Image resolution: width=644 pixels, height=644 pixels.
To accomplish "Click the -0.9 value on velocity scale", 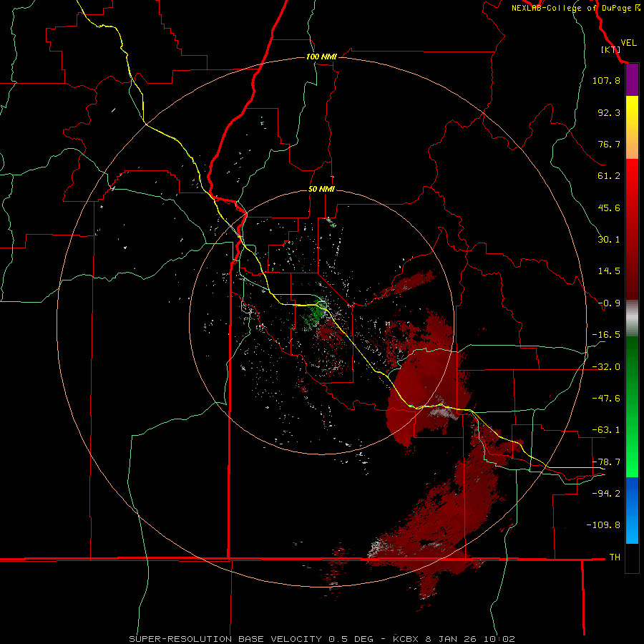I will tap(609, 303).
